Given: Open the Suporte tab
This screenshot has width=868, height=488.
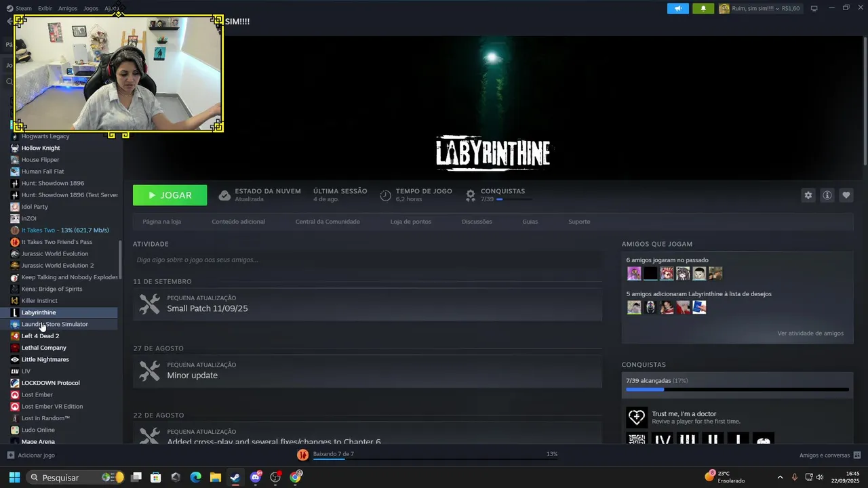Looking at the screenshot, I should pyautogui.click(x=579, y=222).
